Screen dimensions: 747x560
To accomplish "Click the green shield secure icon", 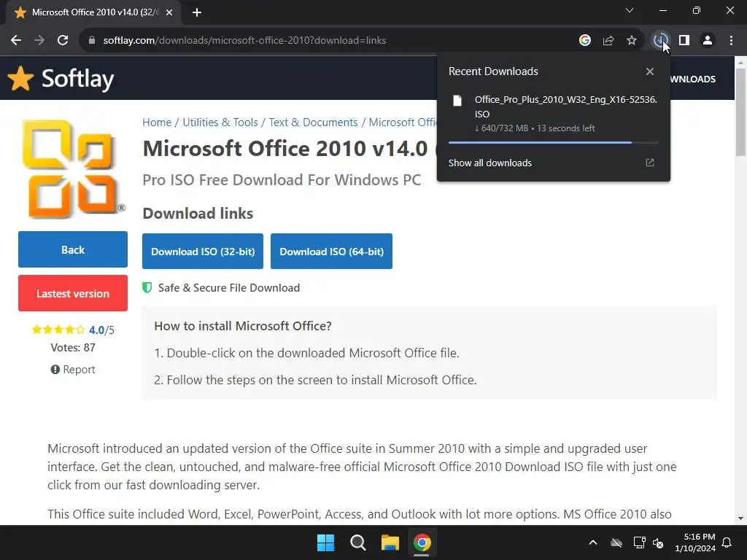I will click(147, 287).
